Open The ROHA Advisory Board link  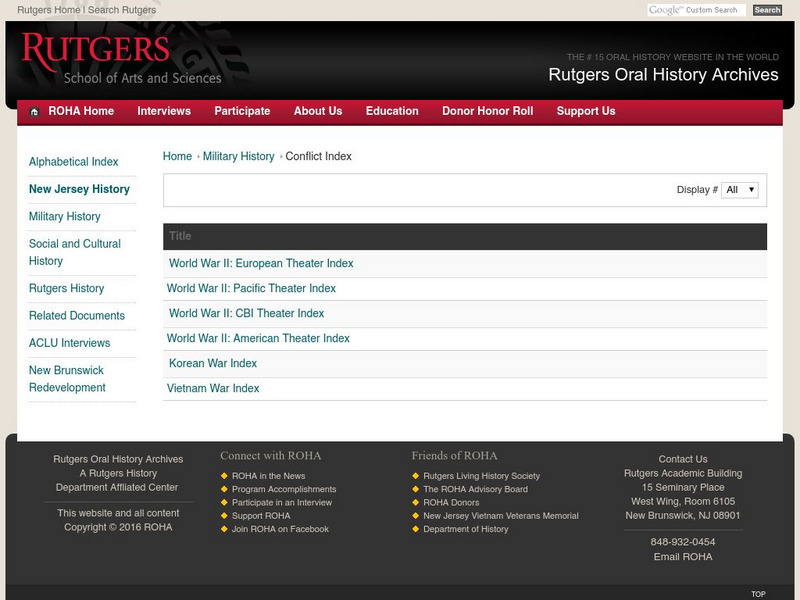point(476,489)
